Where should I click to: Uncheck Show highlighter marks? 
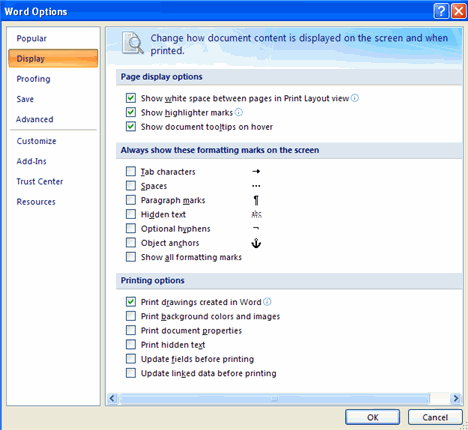click(x=131, y=112)
